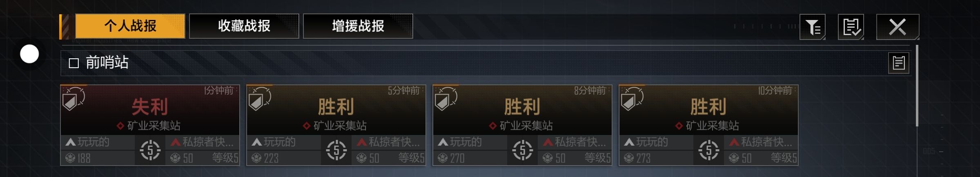Click level 5 target icon in 10分钟前 report

708,150
